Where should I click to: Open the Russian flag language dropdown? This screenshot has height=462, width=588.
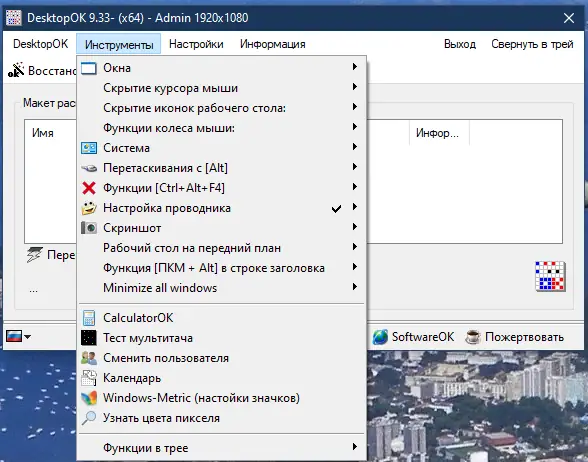(x=18, y=336)
